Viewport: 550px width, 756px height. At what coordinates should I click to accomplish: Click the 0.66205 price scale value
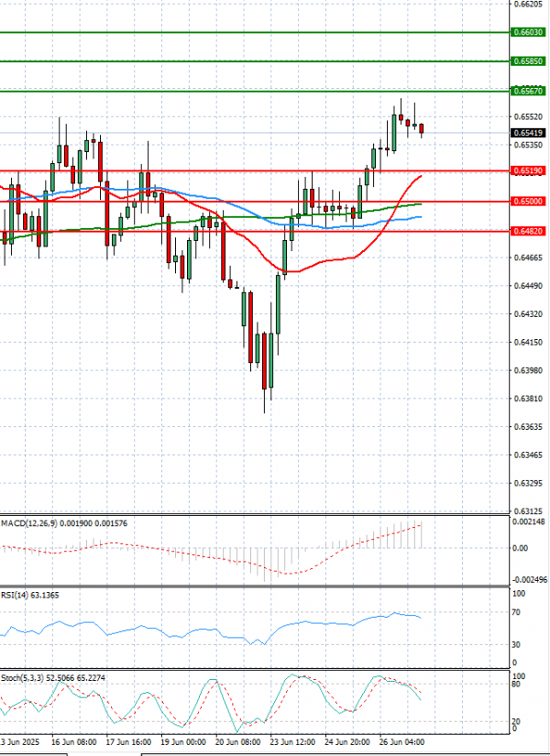(528, 4)
